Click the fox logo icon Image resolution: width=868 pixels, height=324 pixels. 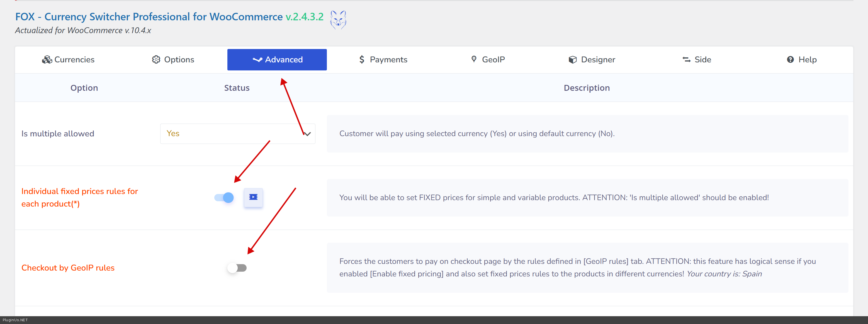pos(338,20)
